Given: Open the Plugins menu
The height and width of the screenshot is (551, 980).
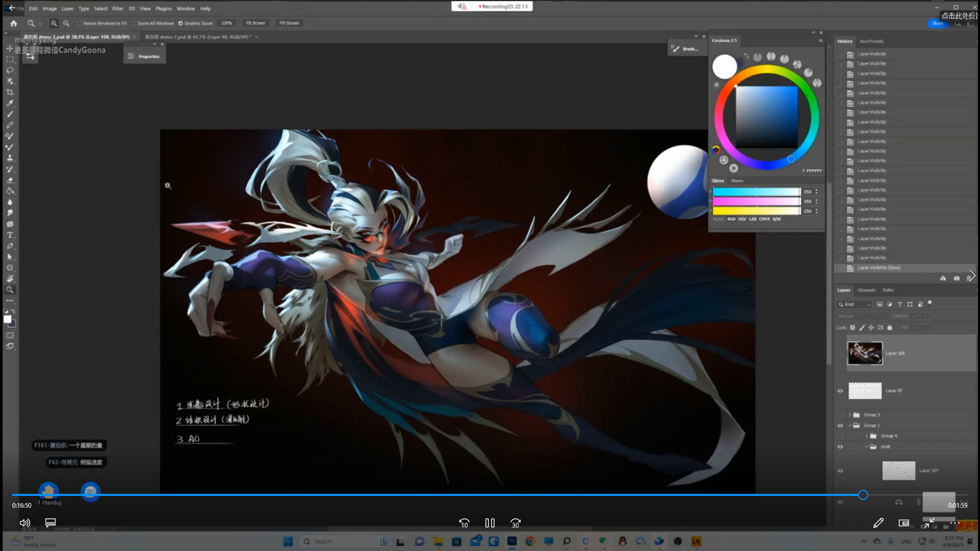Looking at the screenshot, I should [163, 9].
